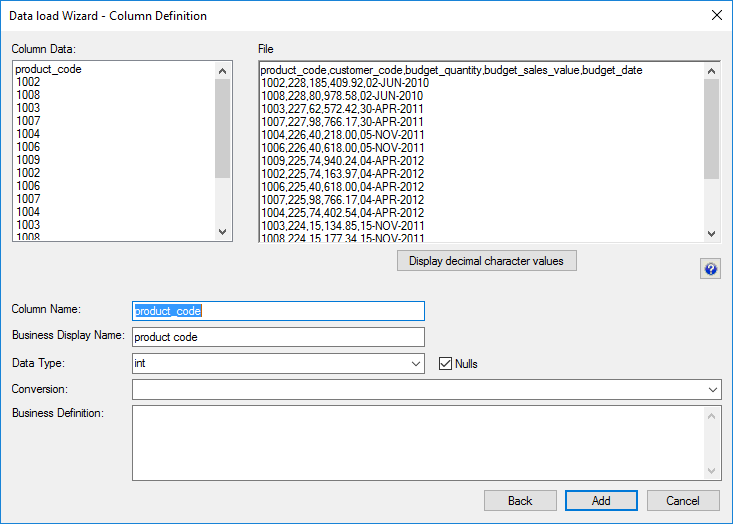Go Back to previous wizard step

click(x=520, y=500)
